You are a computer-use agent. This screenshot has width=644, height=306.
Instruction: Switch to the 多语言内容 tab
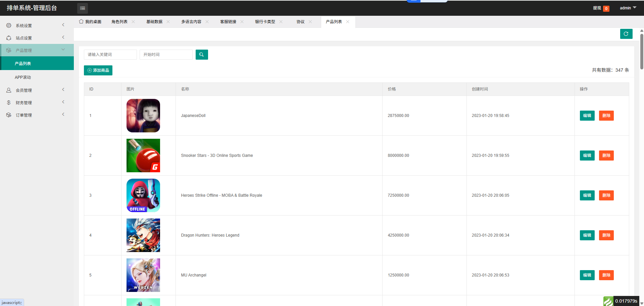(x=191, y=22)
